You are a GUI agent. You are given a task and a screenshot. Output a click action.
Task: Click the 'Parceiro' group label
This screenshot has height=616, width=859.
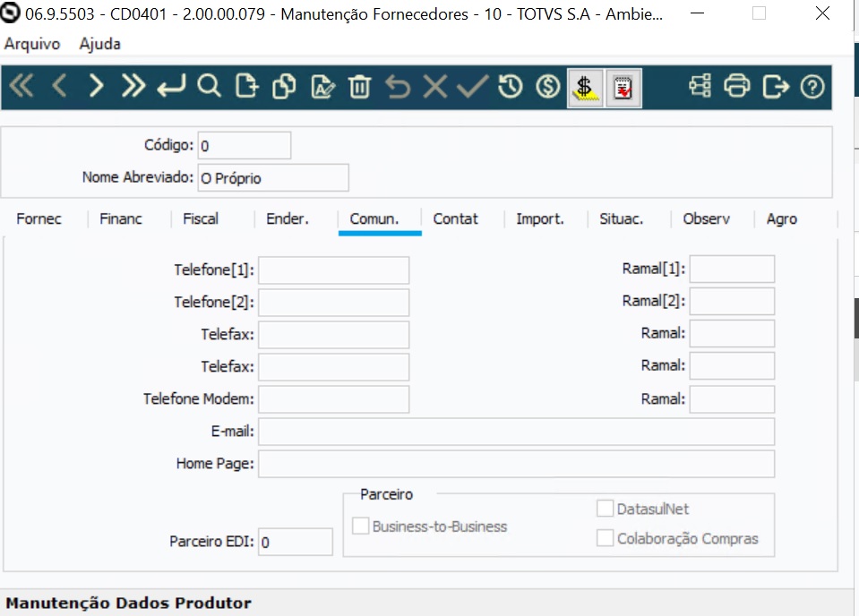click(387, 494)
